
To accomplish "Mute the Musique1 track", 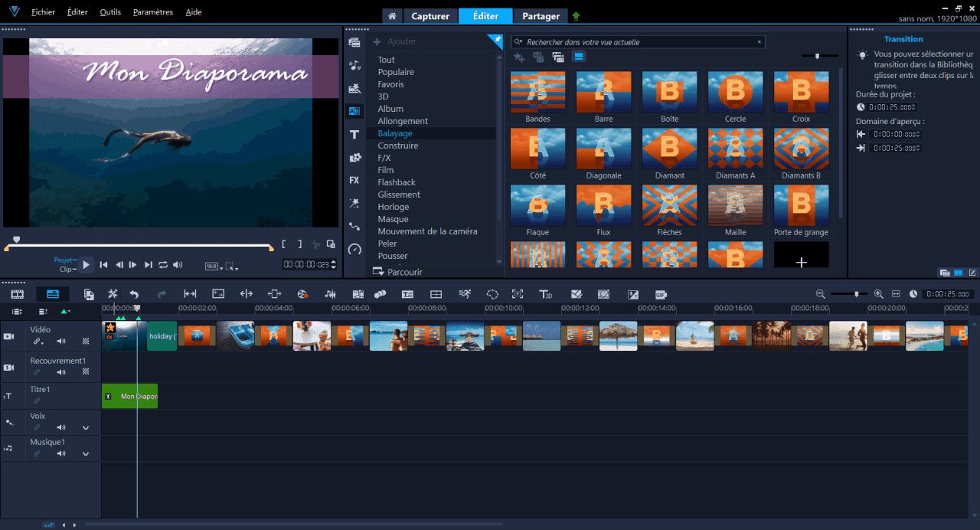I will pos(60,453).
